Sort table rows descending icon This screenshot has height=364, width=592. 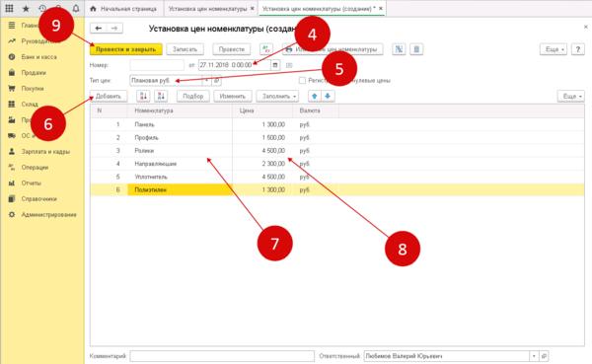pos(161,97)
